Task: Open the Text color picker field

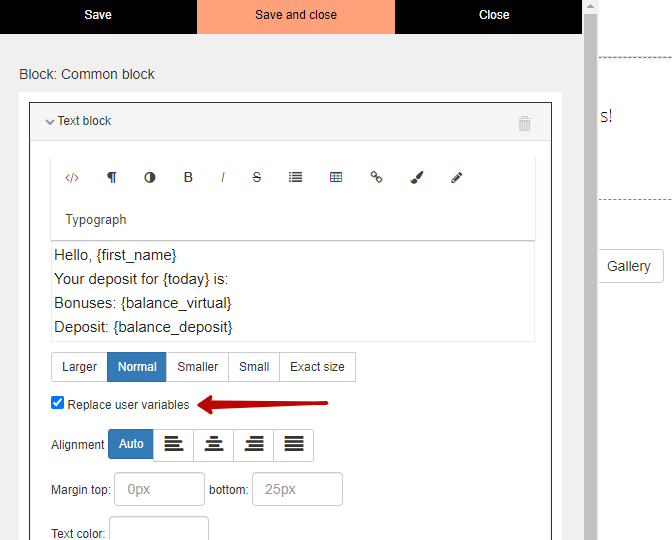Action: pyautogui.click(x=159, y=529)
